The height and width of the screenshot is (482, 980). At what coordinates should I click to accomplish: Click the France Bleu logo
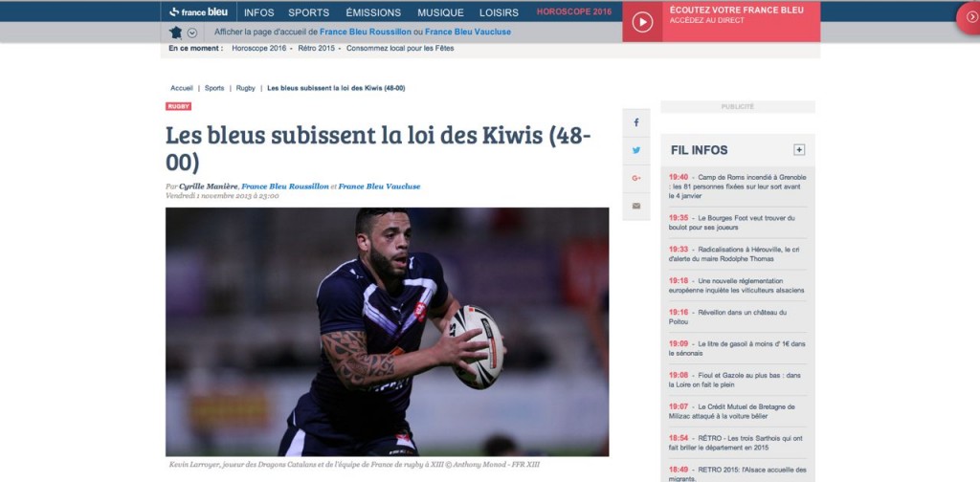pyautogui.click(x=198, y=11)
